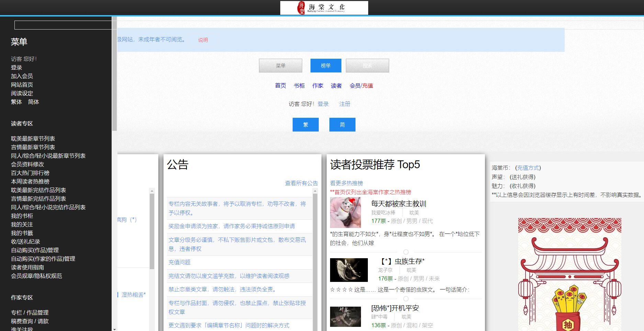This screenshot has height=331, width=644.
Task: Click the red lottery gate illustration
Action: pos(569,274)
